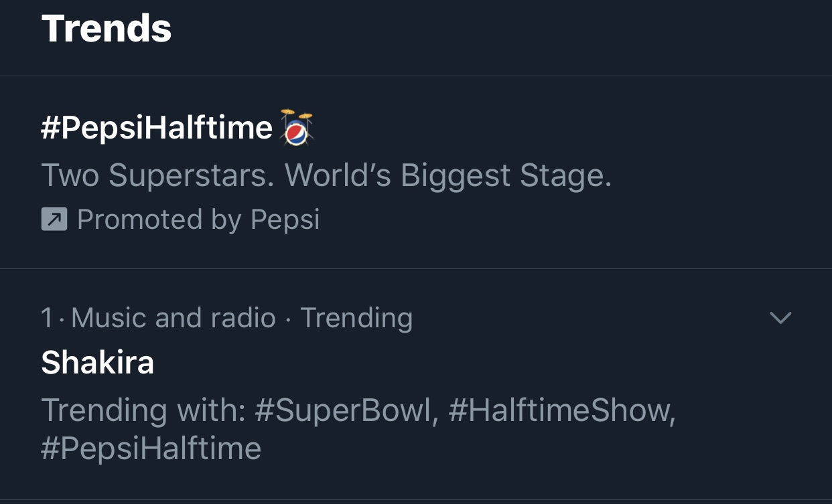This screenshot has height=504, width=832.
Task: Click the promoted arrow icon
Action: click(54, 220)
